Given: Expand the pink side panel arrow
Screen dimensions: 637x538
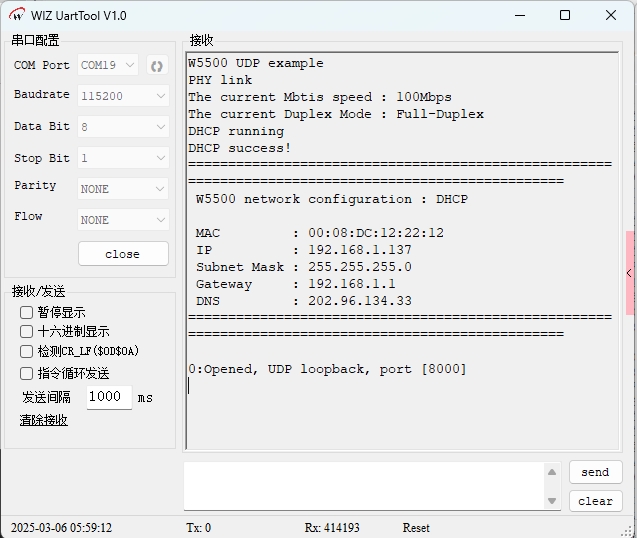Looking at the screenshot, I should point(629,273).
